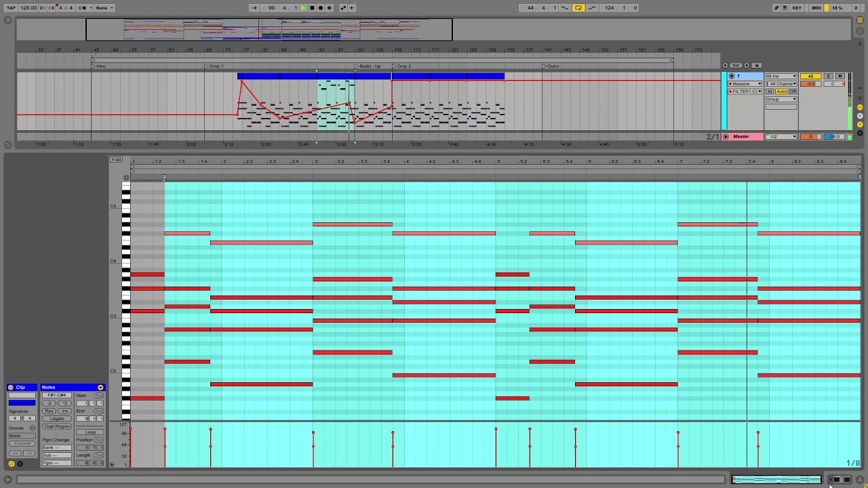868x488 pixels.
Task: Toggle the Computer MIDI Keyboard icon
Action: click(x=785, y=7)
